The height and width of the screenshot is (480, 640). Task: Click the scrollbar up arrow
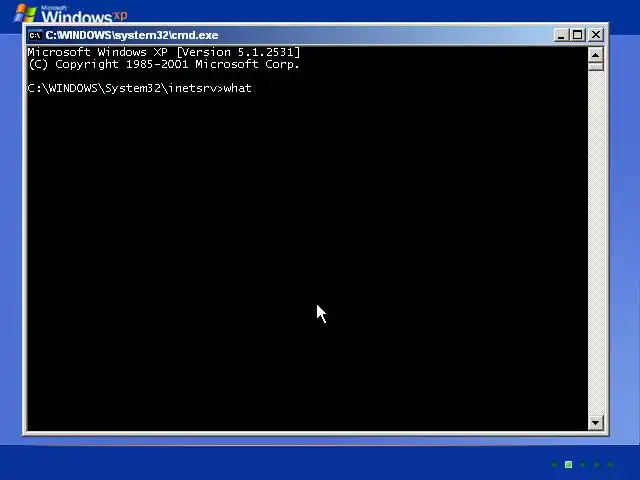tap(596, 55)
